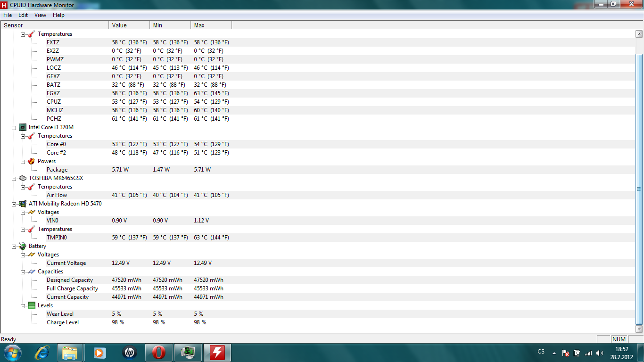Click the Min column header
The height and width of the screenshot is (362, 644).
click(x=170, y=25)
